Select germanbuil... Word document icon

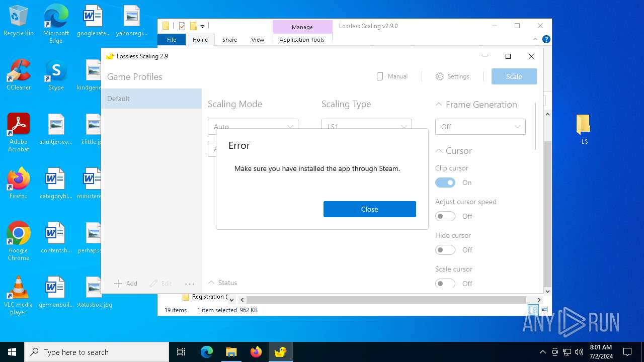click(56, 292)
